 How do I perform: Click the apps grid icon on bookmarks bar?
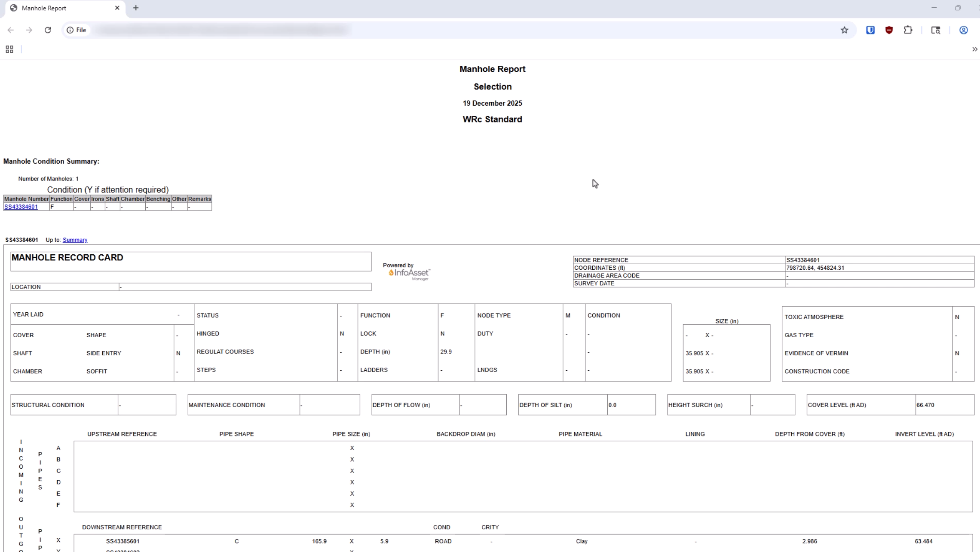coord(9,49)
